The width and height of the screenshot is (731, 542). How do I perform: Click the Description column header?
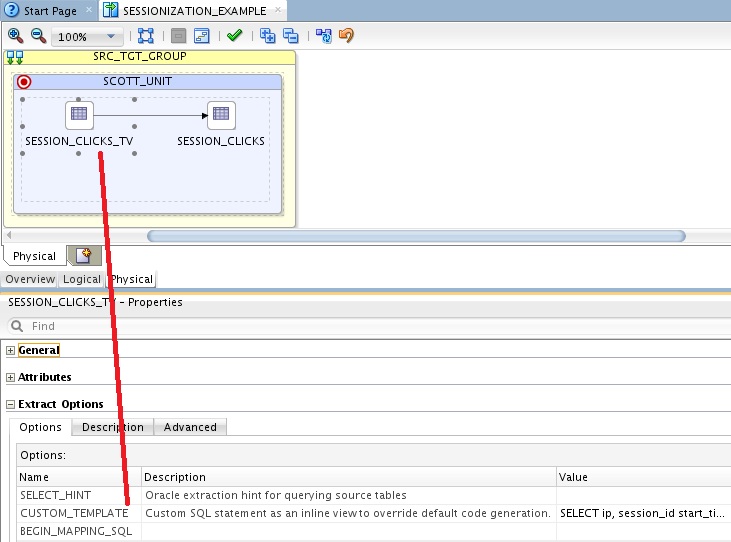349,477
